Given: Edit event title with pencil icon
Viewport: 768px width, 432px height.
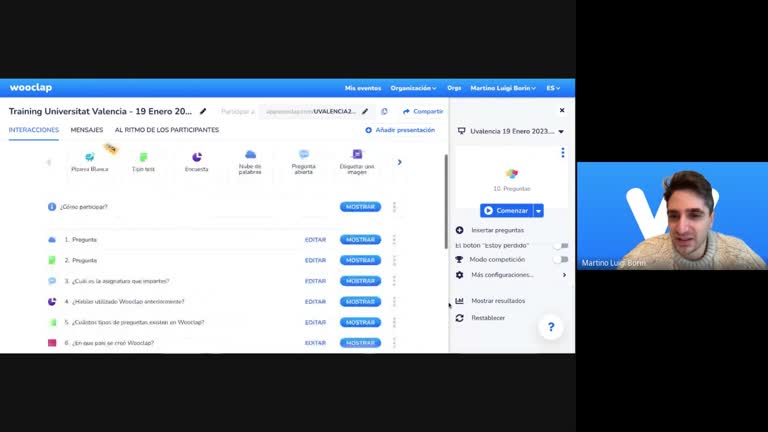Looking at the screenshot, I should pyautogui.click(x=203, y=111).
